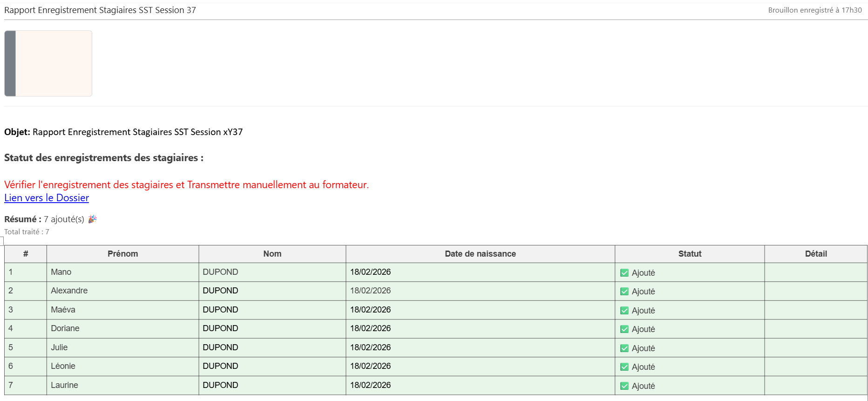This screenshot has width=868, height=401.
Task: Select the first name 'Laurine' cell
Action: [123, 385]
